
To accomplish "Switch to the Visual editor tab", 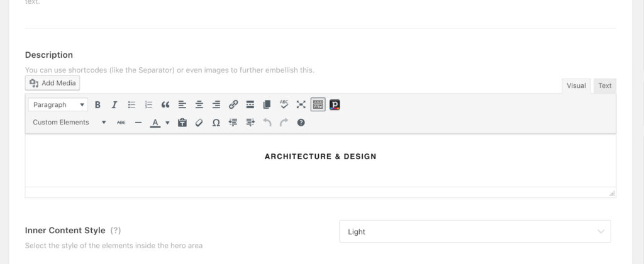I will pyautogui.click(x=576, y=86).
